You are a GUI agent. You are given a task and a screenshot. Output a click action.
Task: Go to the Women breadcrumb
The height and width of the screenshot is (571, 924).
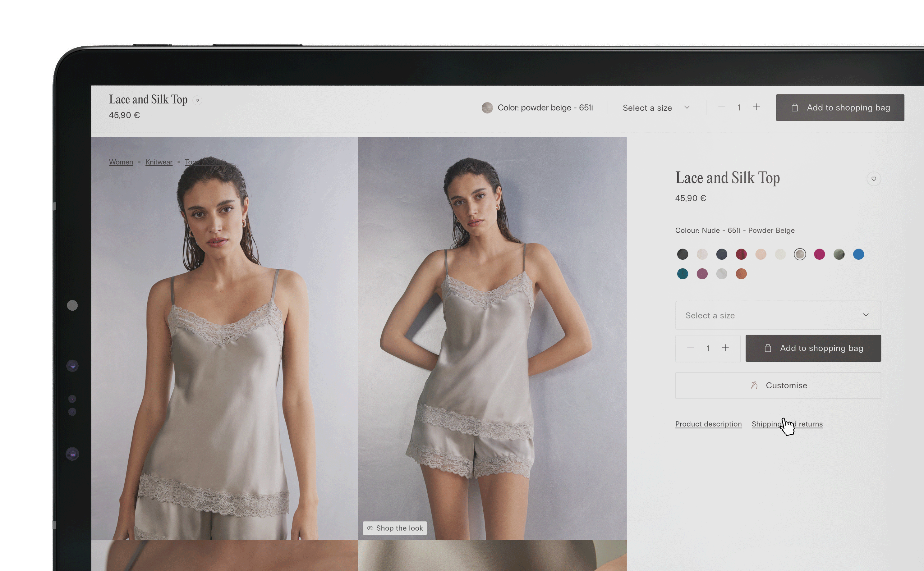click(x=121, y=162)
